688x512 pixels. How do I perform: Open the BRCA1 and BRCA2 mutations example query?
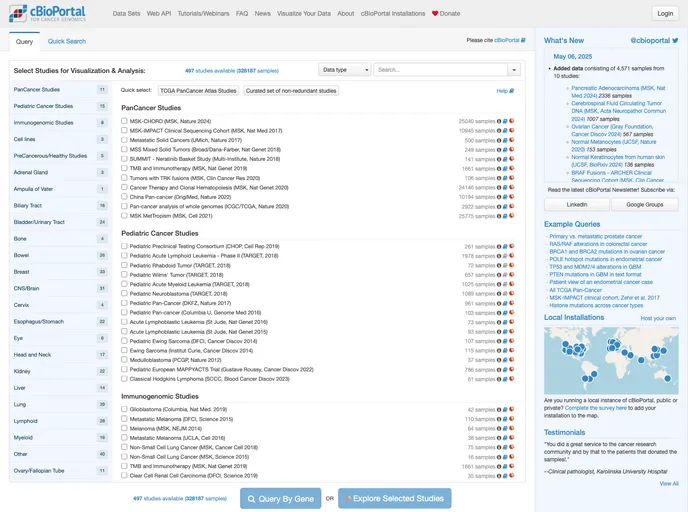click(x=607, y=251)
